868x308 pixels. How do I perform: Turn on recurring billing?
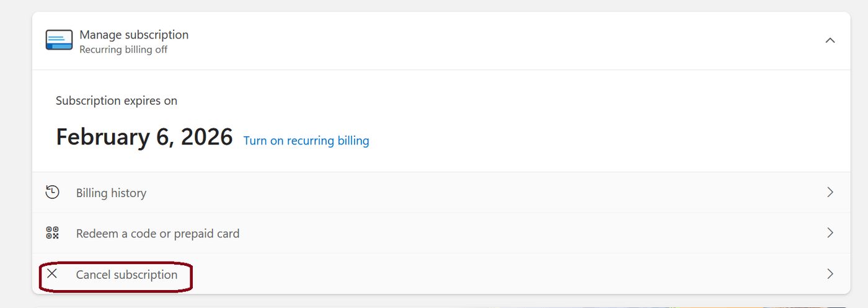(x=306, y=141)
